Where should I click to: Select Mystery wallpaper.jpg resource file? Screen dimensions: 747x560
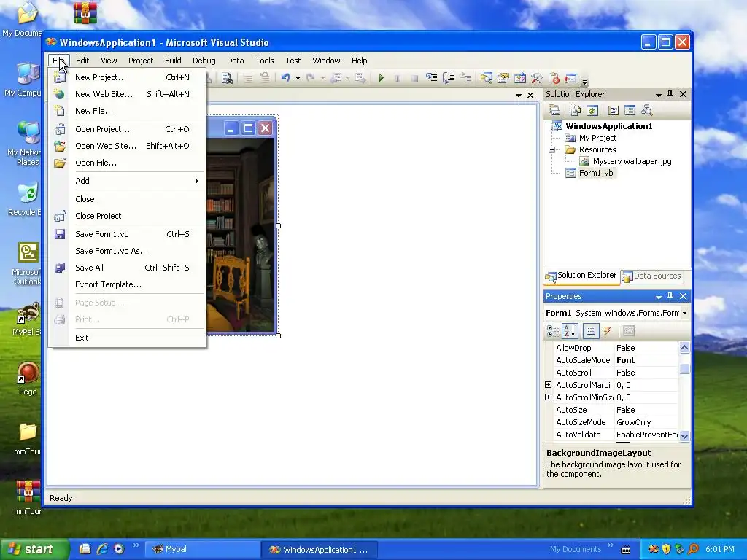[632, 161]
